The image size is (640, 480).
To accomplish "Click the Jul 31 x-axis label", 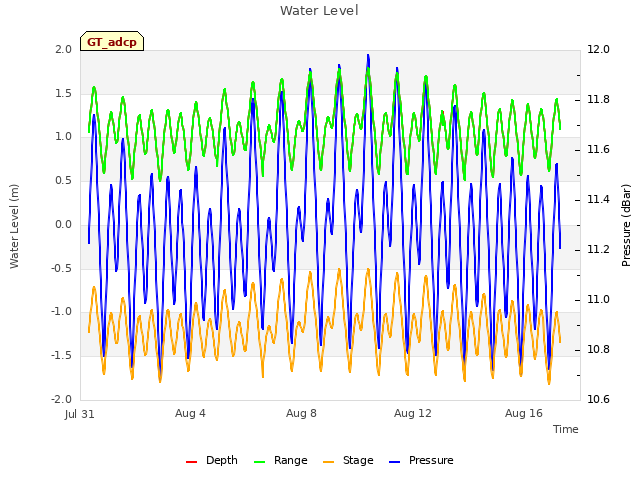I will click(x=80, y=414).
